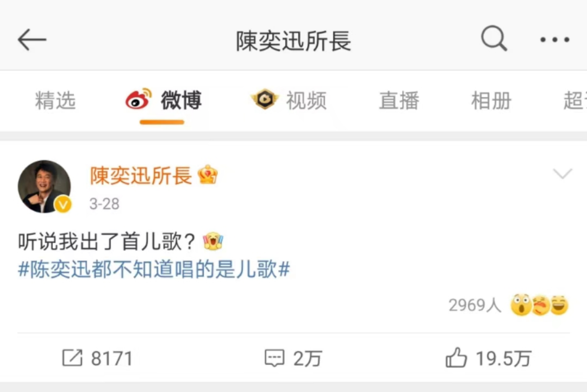Go back using the left arrow

32,39
